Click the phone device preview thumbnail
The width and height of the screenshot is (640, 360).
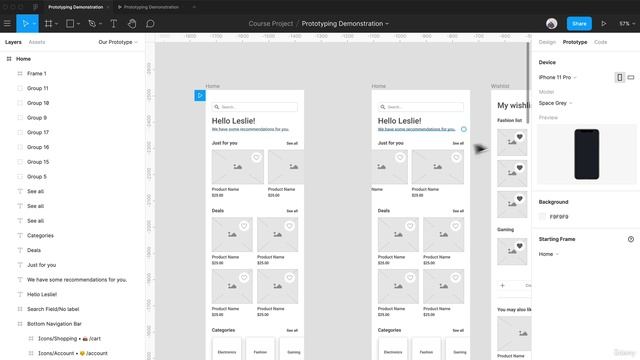[587, 154]
